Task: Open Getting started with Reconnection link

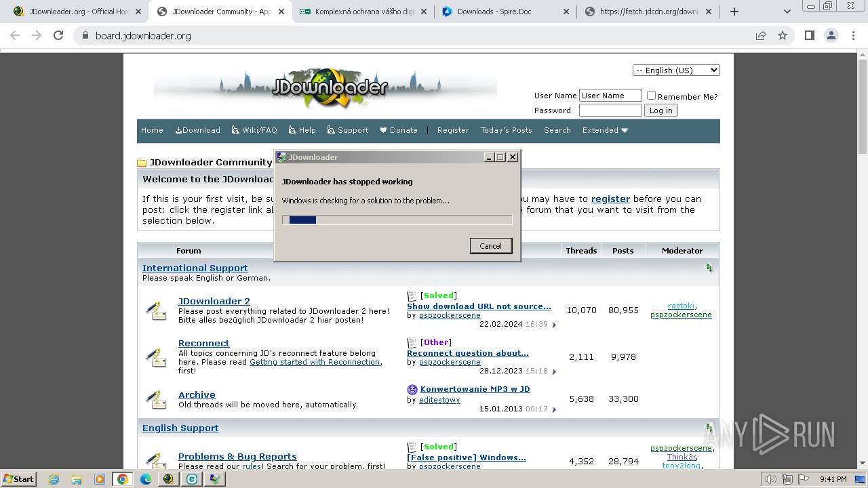Action: (x=315, y=362)
